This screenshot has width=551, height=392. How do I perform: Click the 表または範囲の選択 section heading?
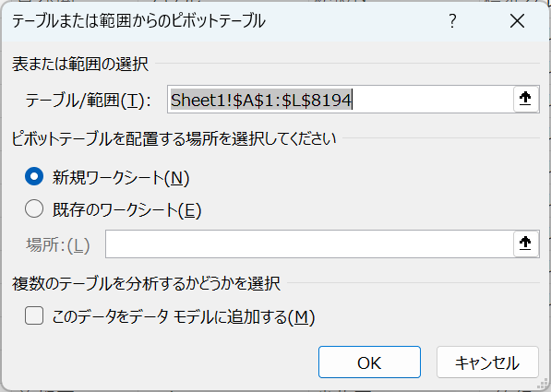80,65
